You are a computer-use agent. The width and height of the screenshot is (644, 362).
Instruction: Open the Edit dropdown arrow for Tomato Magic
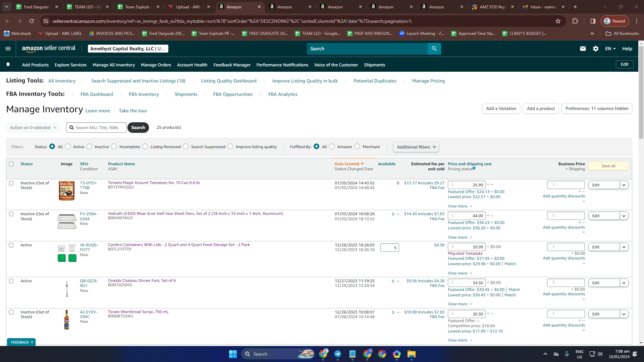coord(624,185)
